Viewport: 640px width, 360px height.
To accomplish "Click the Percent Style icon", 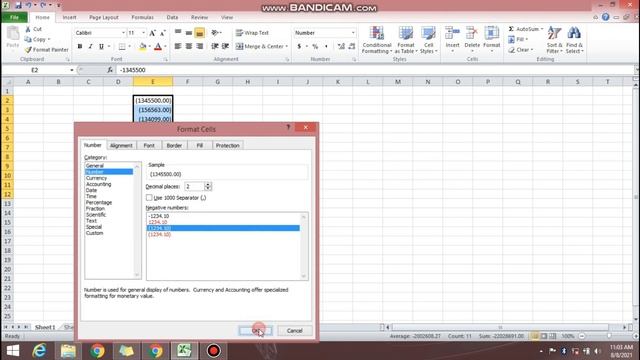I will (x=315, y=47).
